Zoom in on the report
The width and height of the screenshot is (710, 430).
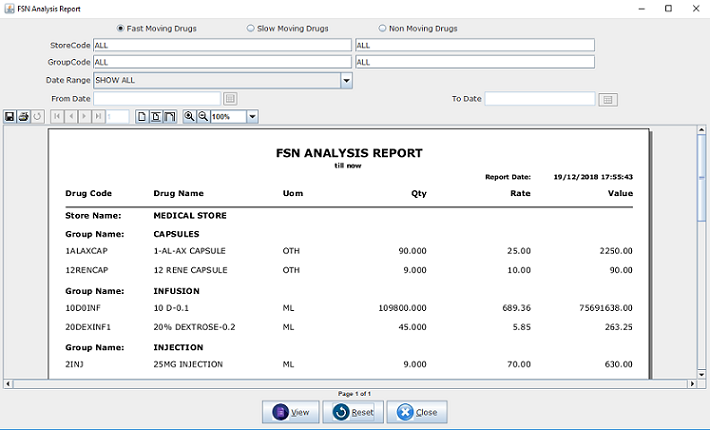[x=189, y=117]
